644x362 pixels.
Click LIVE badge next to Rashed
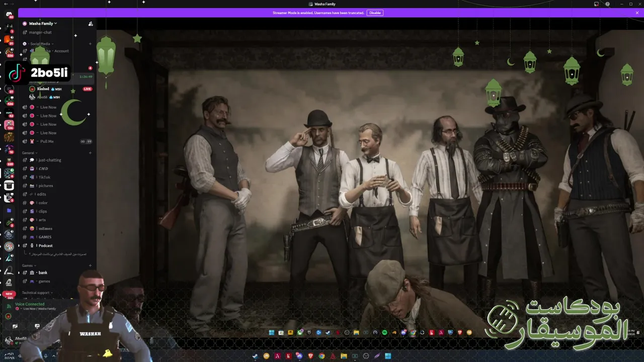tap(88, 89)
